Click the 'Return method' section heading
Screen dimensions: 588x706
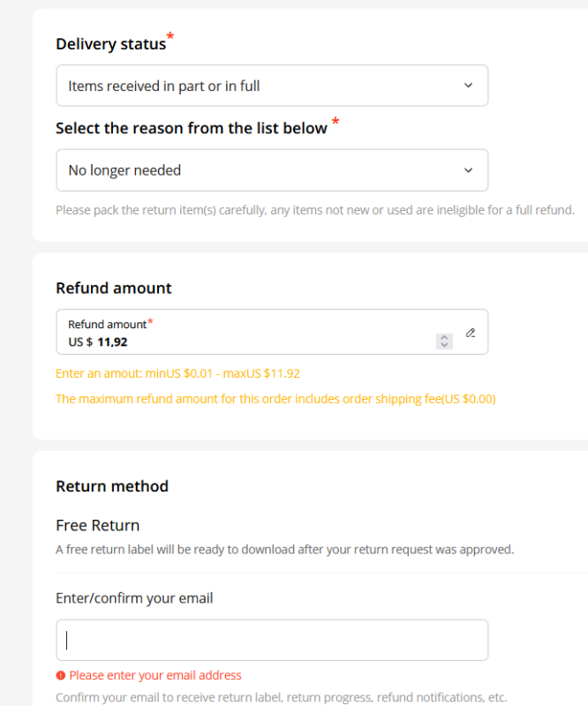(112, 486)
